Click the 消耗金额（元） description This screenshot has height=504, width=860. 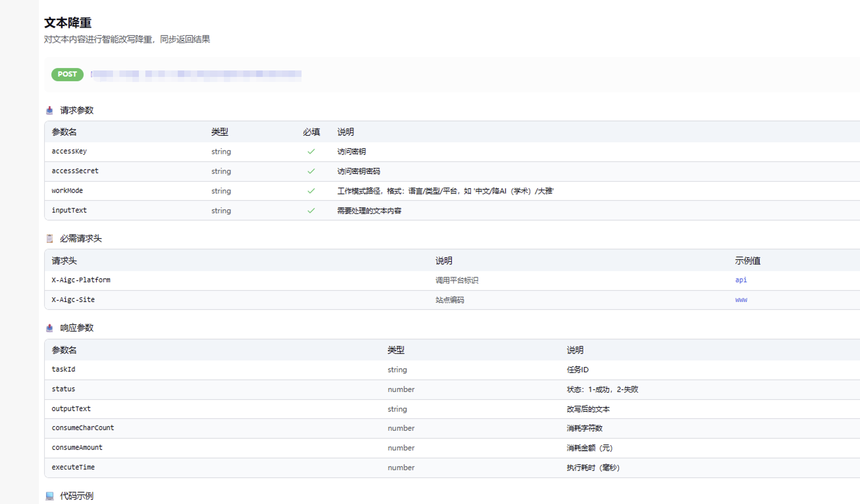pyautogui.click(x=589, y=448)
